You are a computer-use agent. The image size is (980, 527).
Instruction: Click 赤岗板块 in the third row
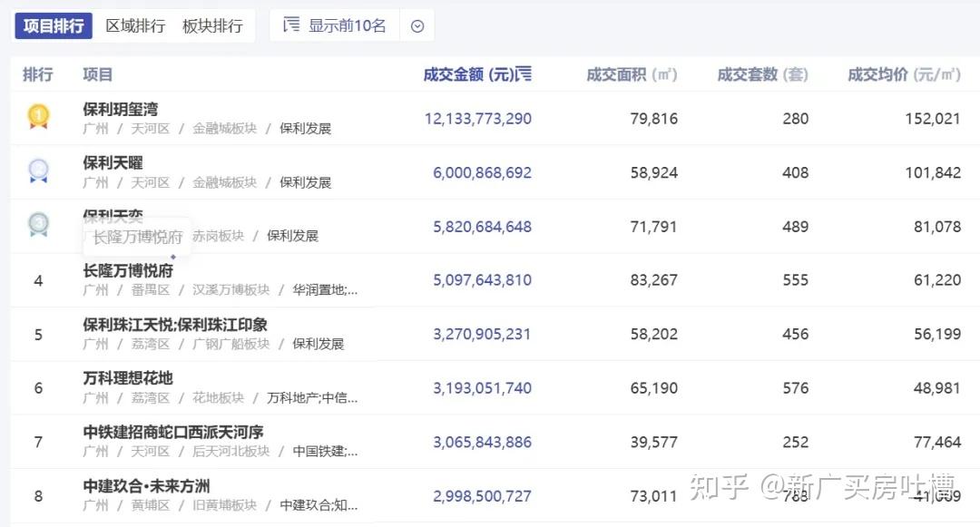218,236
